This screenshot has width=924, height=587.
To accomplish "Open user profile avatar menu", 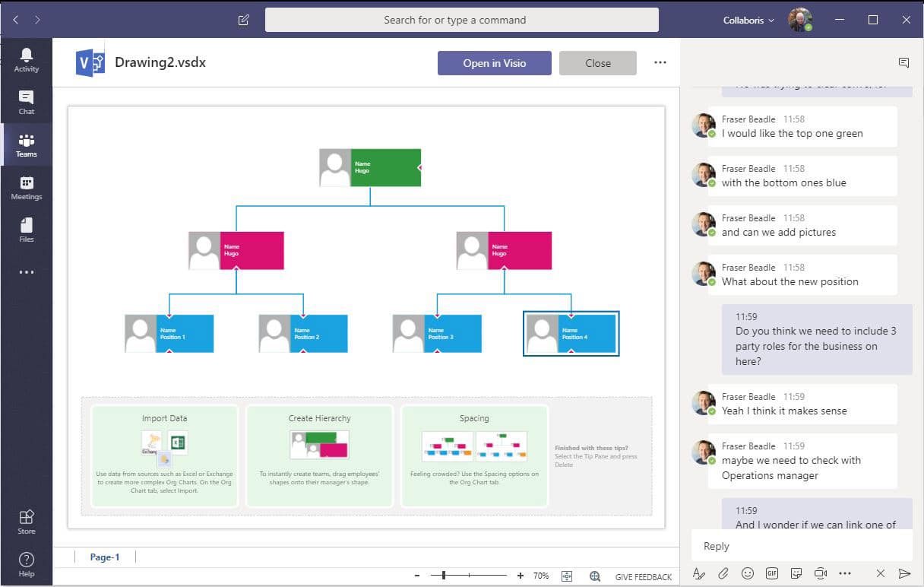I will 800,20.
